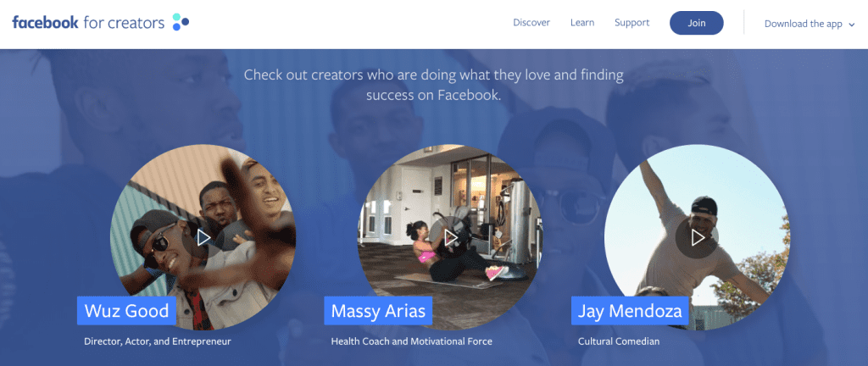
Task: Click Director, Actor, and Entrepreneur caption
Action: pyautogui.click(x=158, y=341)
